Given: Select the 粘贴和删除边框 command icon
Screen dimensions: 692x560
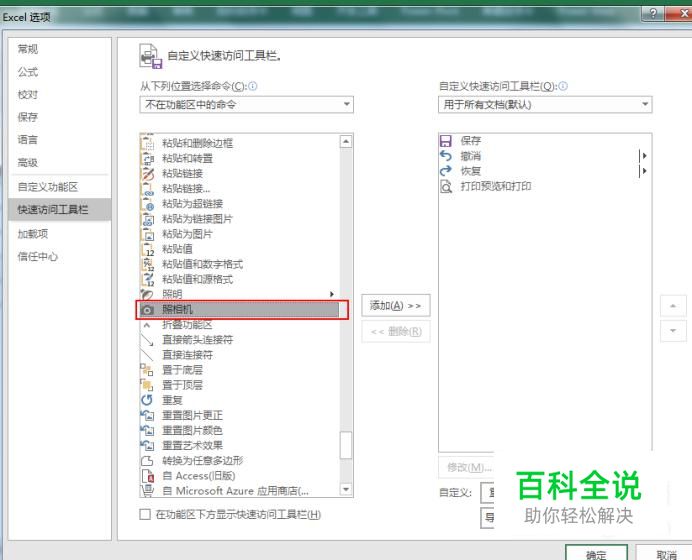Looking at the screenshot, I should (x=147, y=143).
